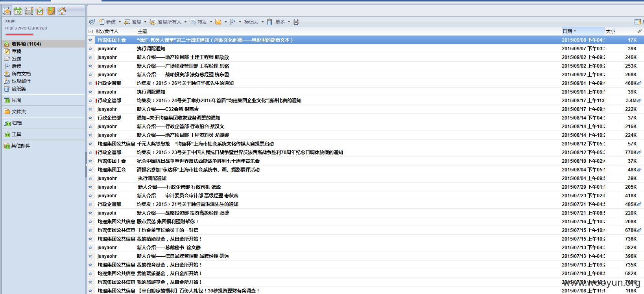Image resolution: width=644 pixels, height=294 pixels.
Task: Click the attachment icon on the 770K row
Action: click(x=639, y=153)
